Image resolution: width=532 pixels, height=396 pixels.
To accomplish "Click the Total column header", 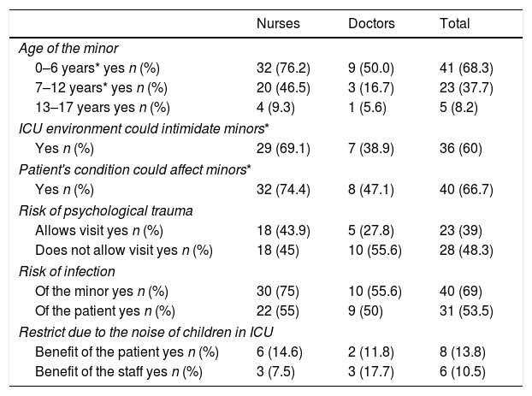I will [453, 24].
